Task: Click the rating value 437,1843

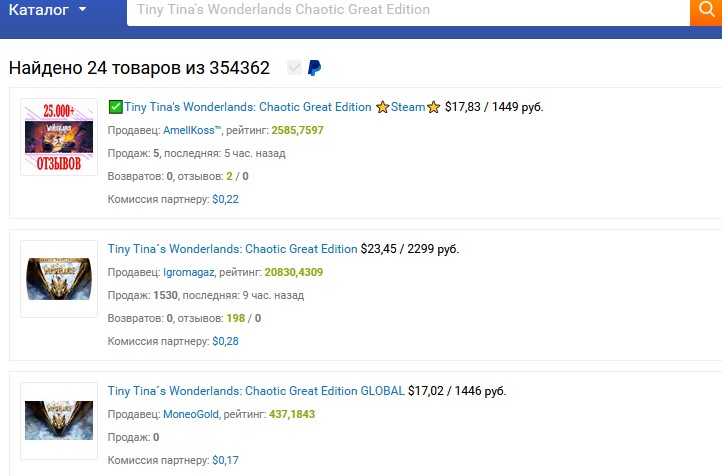Action: click(x=292, y=414)
